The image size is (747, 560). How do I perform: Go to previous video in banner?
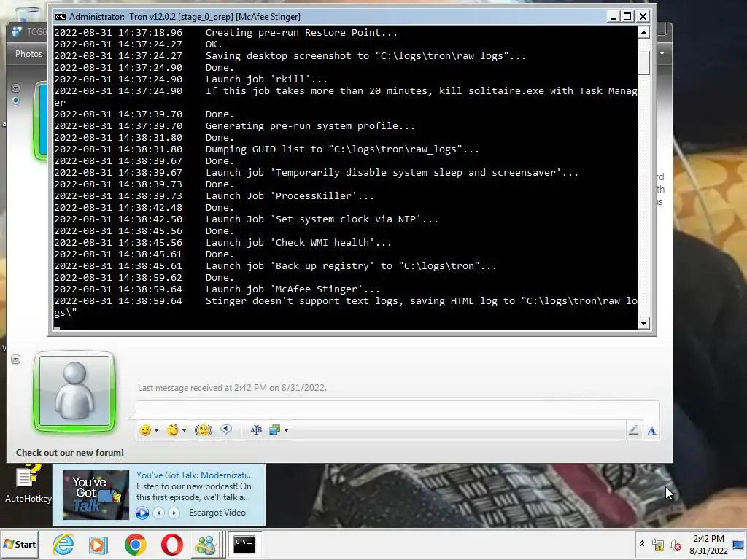point(158,513)
